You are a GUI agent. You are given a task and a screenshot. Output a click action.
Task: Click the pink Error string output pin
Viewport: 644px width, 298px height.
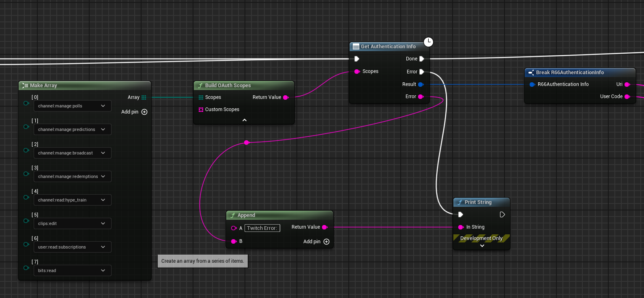click(421, 96)
